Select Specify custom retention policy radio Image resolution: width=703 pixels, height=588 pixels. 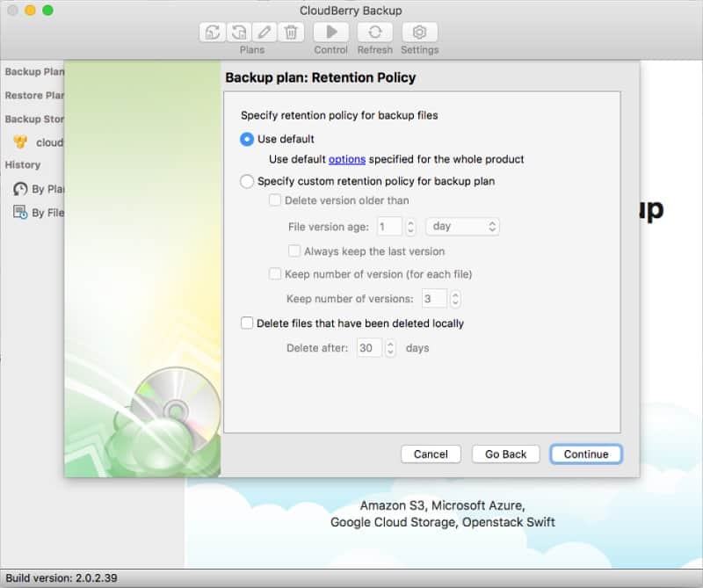tap(247, 181)
